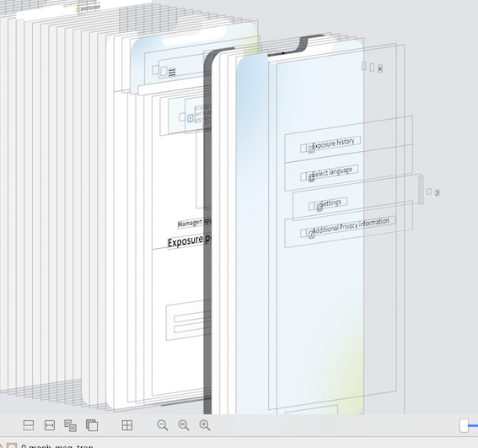The width and height of the screenshot is (478, 448).
Task: Select the X close icon layer
Action: [x=380, y=69]
